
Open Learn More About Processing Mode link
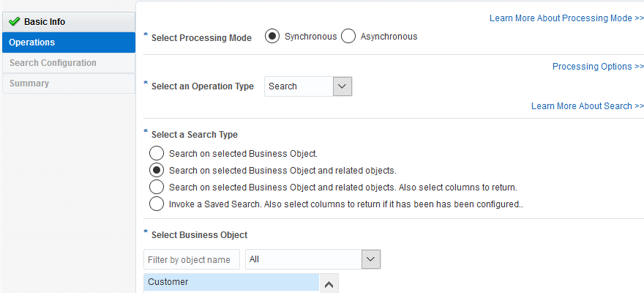(x=566, y=18)
